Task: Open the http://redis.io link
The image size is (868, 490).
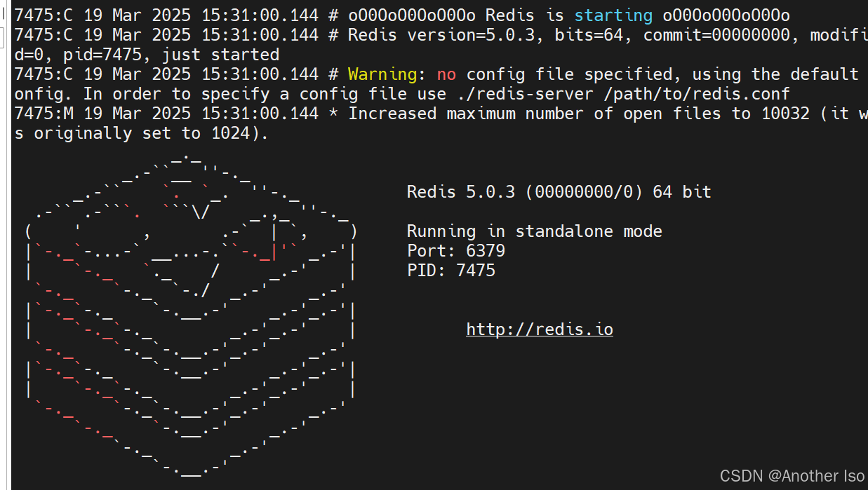Action: 540,329
